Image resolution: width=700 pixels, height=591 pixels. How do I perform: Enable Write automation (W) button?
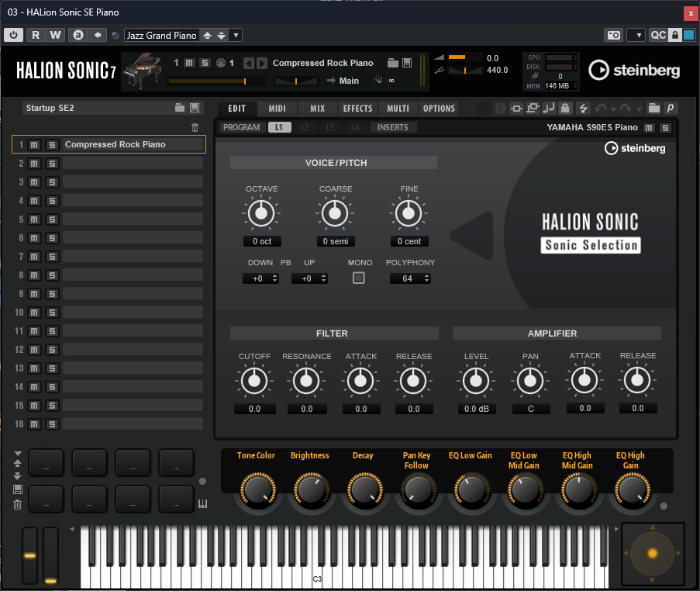tap(55, 35)
